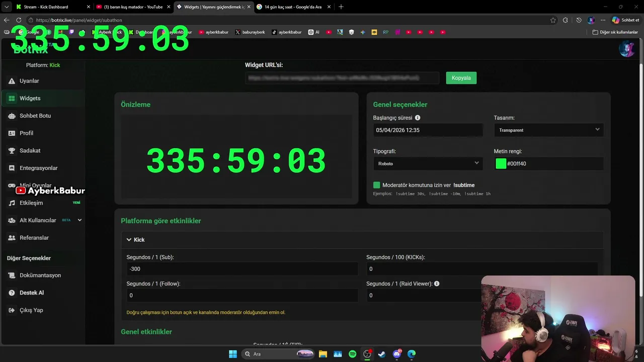Click the Çıkış Yap logout icon
Image resolution: width=644 pixels, height=362 pixels.
12,310
